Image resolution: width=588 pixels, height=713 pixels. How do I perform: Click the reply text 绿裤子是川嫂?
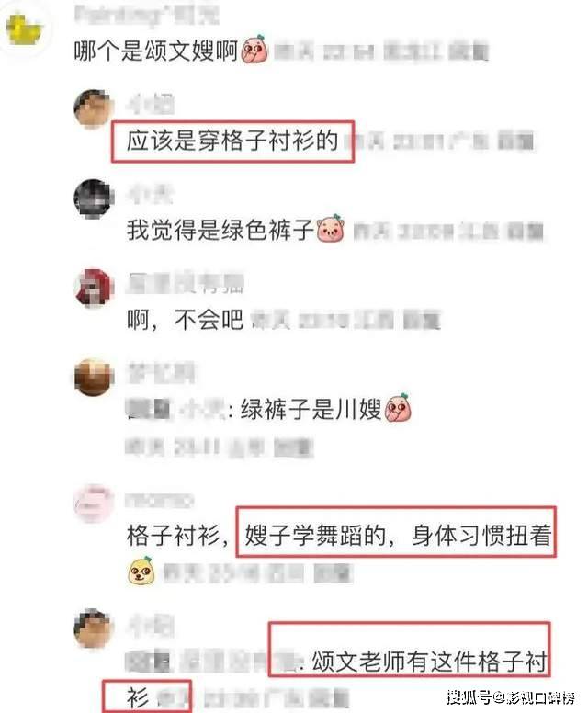click(x=311, y=408)
